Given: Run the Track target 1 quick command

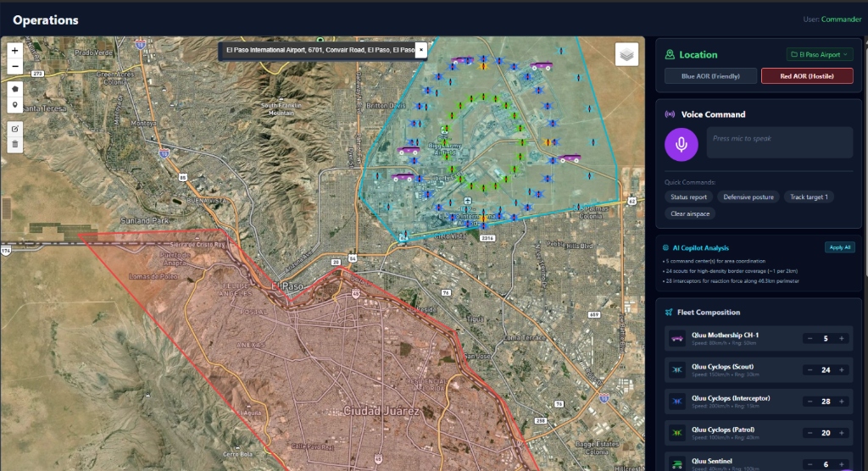Looking at the screenshot, I should (809, 197).
